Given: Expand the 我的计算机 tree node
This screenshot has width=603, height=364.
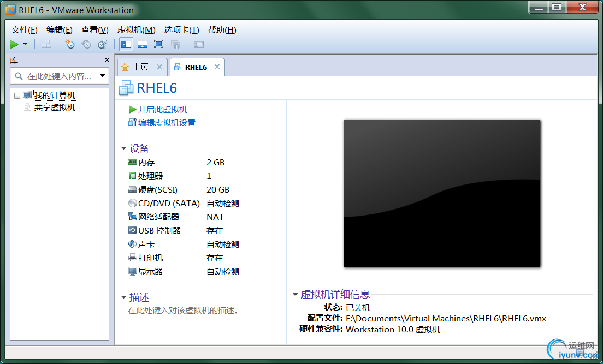Looking at the screenshot, I should (17, 94).
